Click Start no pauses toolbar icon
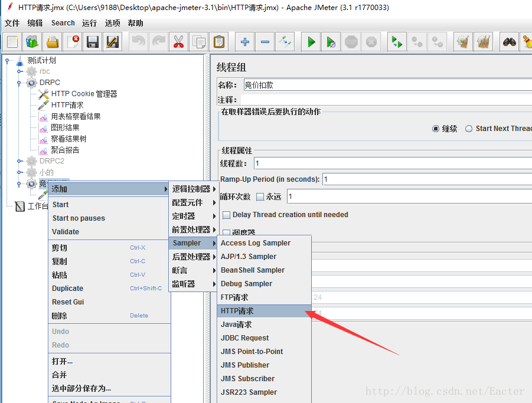The height and width of the screenshot is (403, 532). point(331,42)
